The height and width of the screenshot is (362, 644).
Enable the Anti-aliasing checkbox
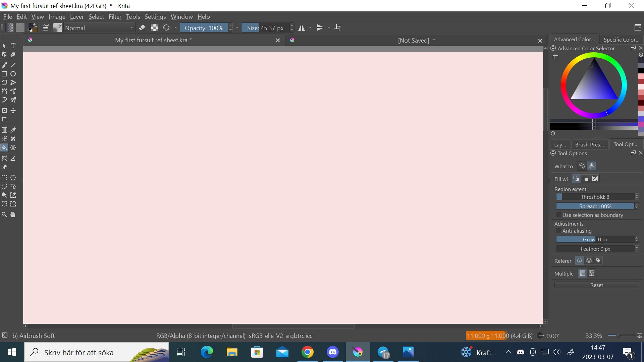558,231
